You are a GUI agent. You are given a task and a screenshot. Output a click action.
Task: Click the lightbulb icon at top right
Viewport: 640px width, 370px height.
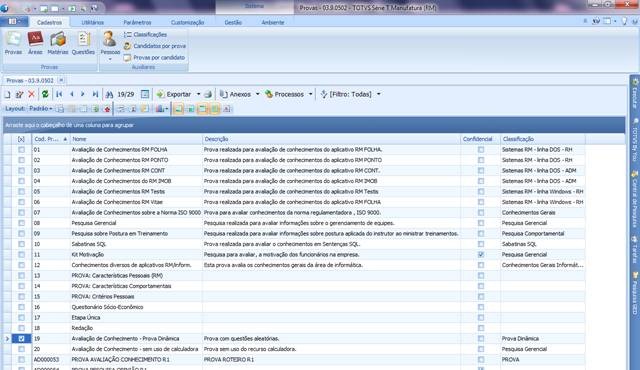pos(624,21)
